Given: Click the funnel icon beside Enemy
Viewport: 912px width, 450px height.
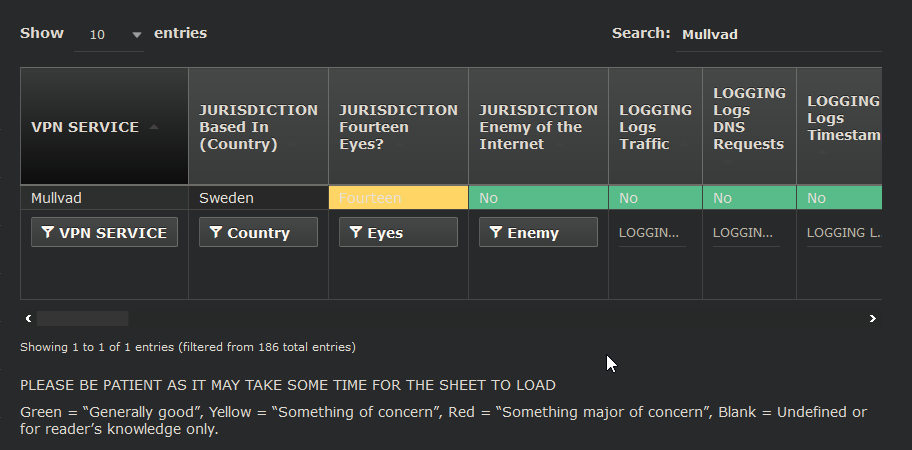Looking at the screenshot, I should tap(496, 233).
